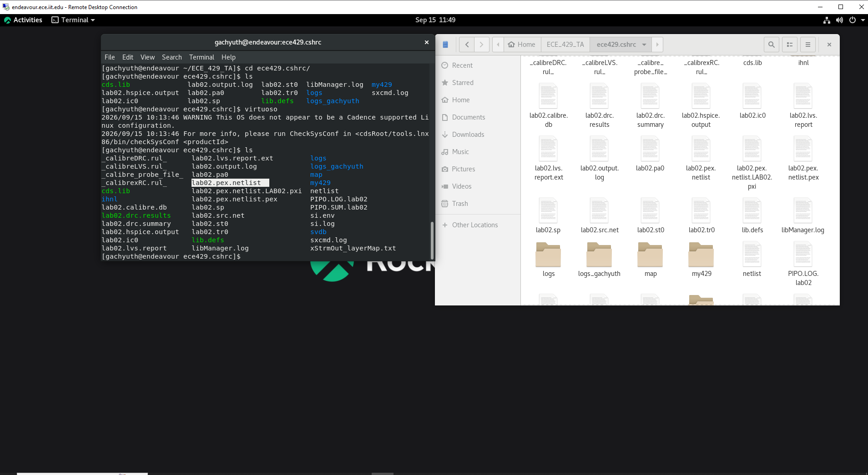Image resolution: width=868 pixels, height=475 pixels.
Task: Select the logs_gachyuth folder icon
Action: coord(599,255)
